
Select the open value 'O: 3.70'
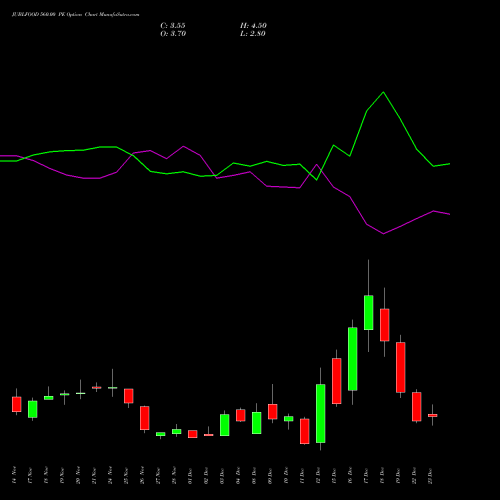[x=173, y=34]
